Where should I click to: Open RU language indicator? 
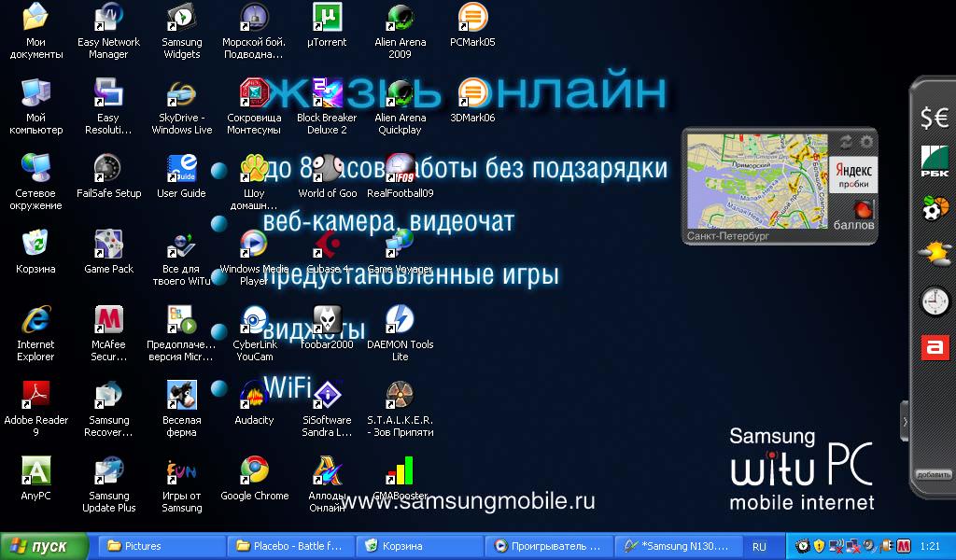759,547
